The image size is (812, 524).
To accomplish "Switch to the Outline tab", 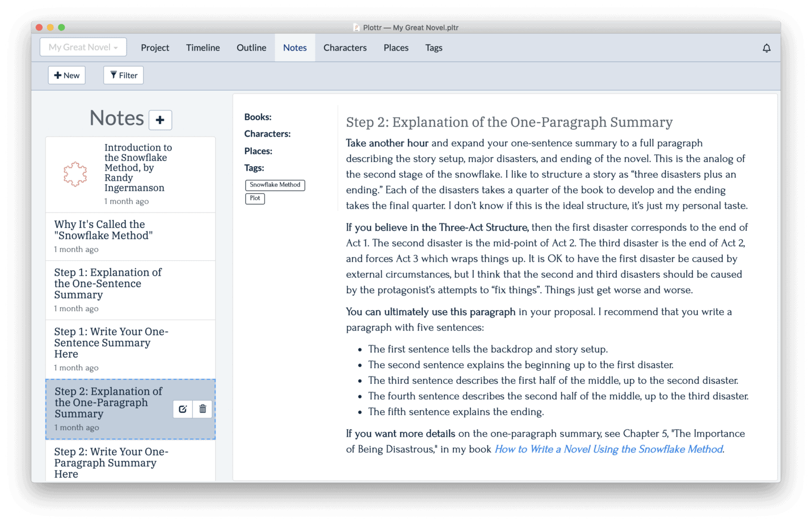I will pos(251,48).
